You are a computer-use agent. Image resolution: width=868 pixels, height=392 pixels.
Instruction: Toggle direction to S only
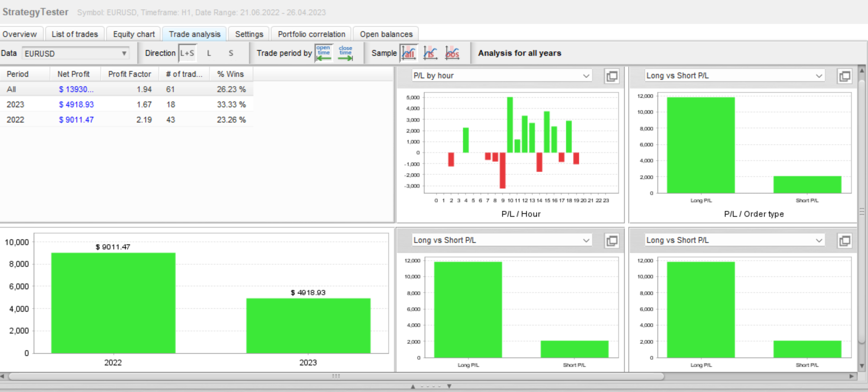click(231, 53)
